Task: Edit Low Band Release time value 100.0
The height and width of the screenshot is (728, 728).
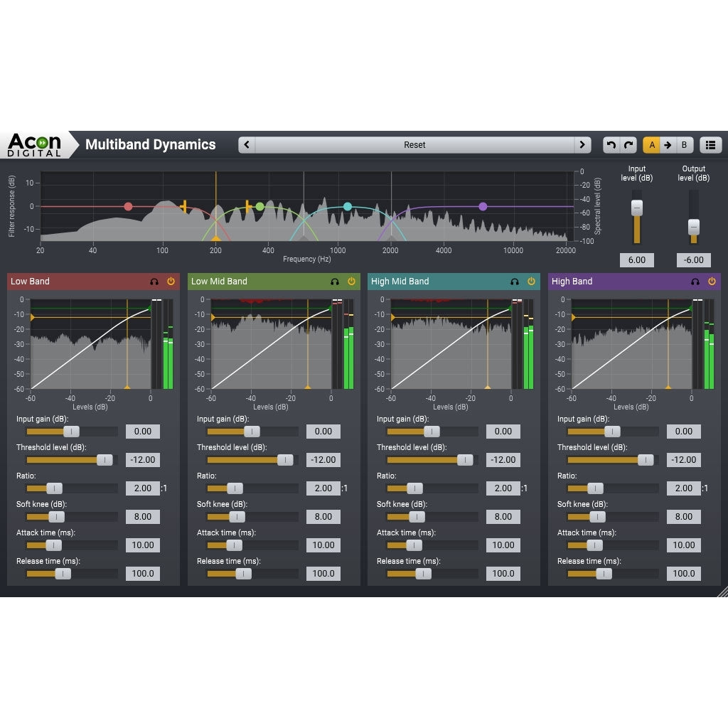Action: [143, 574]
